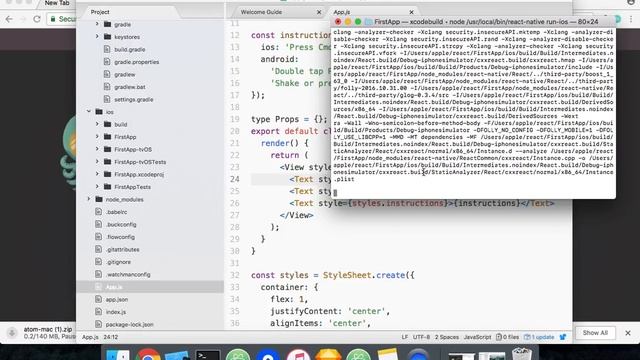The width and height of the screenshot is (640, 360).
Task: Click the index.js file icon
Action: click(98, 312)
